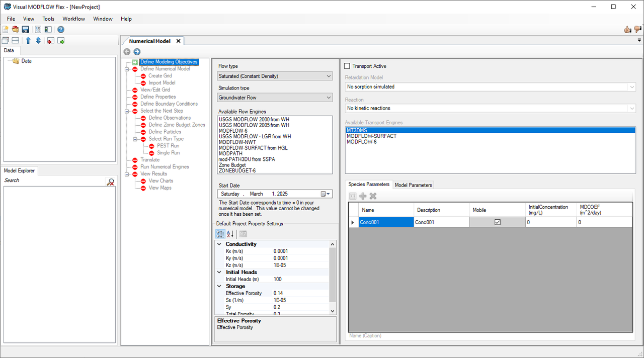
Task: Collapse the Storage property group
Action: pyautogui.click(x=219, y=286)
